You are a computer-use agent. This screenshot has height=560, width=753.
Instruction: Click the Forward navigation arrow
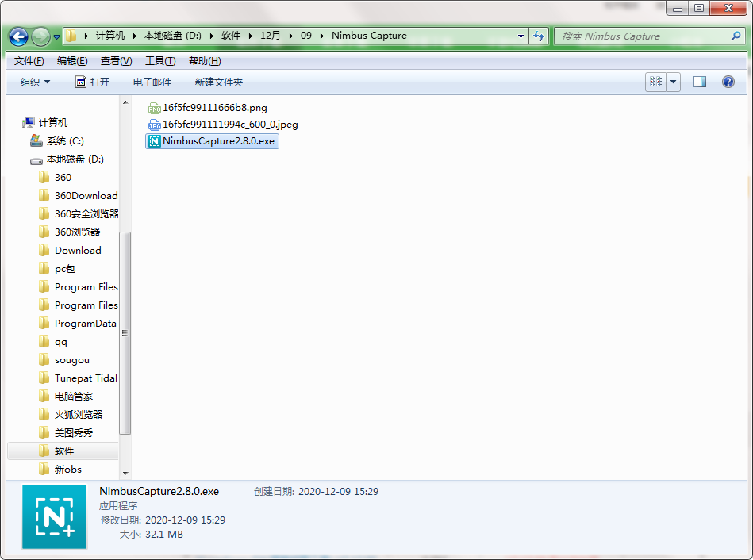pyautogui.click(x=40, y=36)
